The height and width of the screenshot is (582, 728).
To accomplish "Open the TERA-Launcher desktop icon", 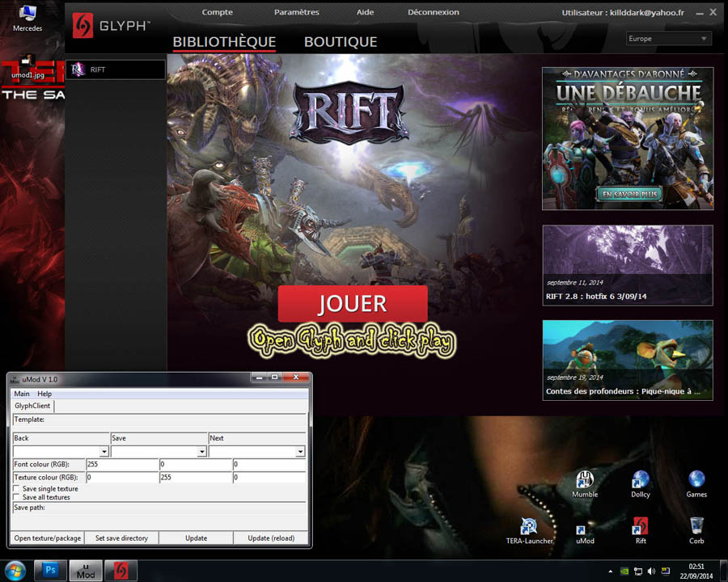I will 530,527.
